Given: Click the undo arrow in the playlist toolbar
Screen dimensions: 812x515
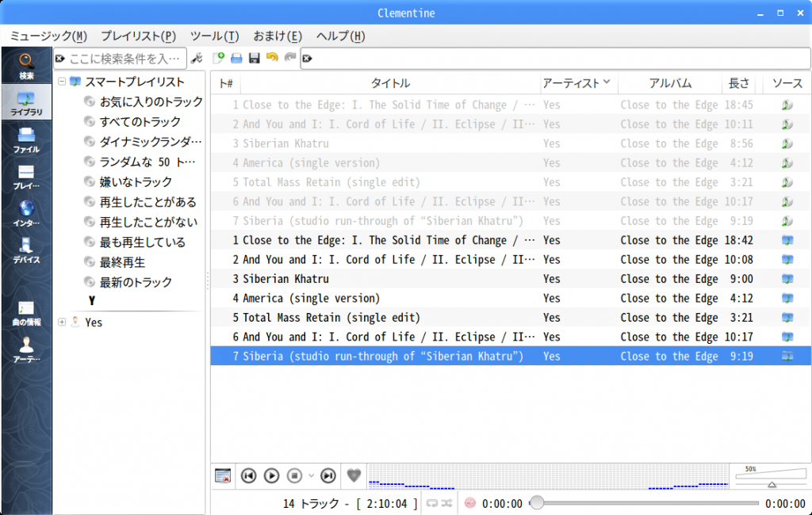Looking at the screenshot, I should (272, 59).
